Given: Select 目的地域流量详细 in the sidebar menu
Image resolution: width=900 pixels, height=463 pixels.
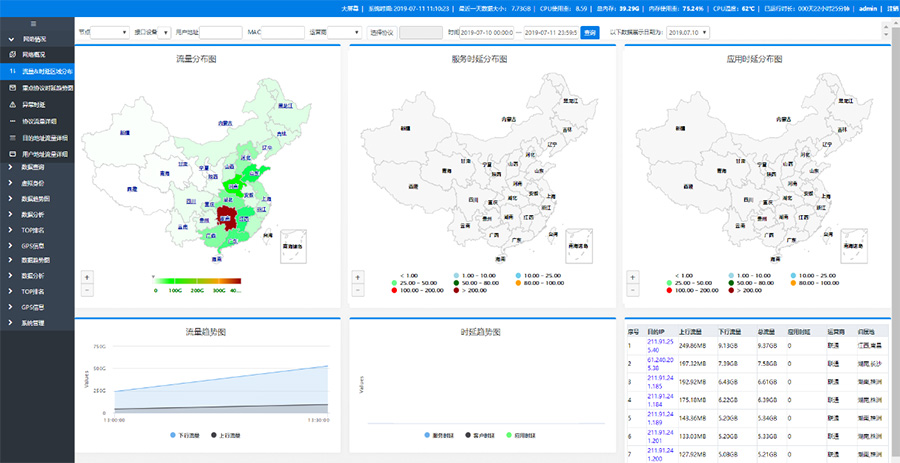Looking at the screenshot, I should click(45, 137).
